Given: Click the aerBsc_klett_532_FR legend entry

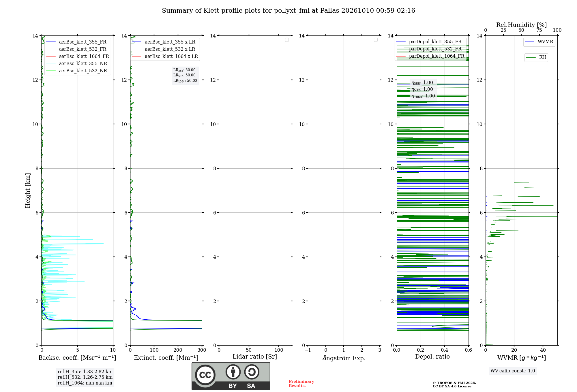Looking at the screenshot, I should (77, 49).
